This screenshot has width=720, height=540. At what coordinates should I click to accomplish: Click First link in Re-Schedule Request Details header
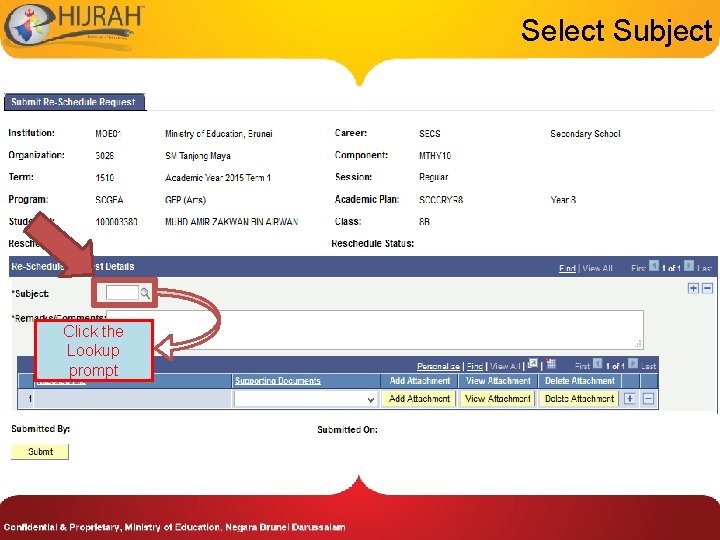(639, 268)
